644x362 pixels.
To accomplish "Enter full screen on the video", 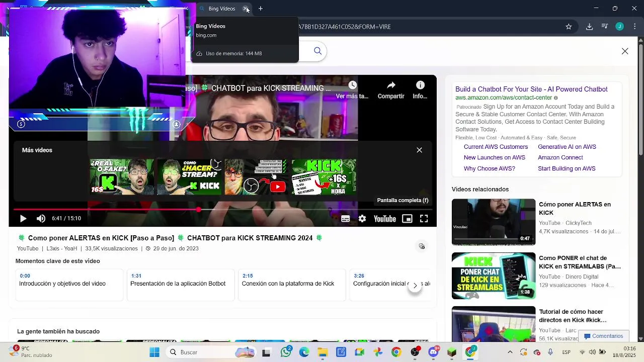I will [424, 219].
